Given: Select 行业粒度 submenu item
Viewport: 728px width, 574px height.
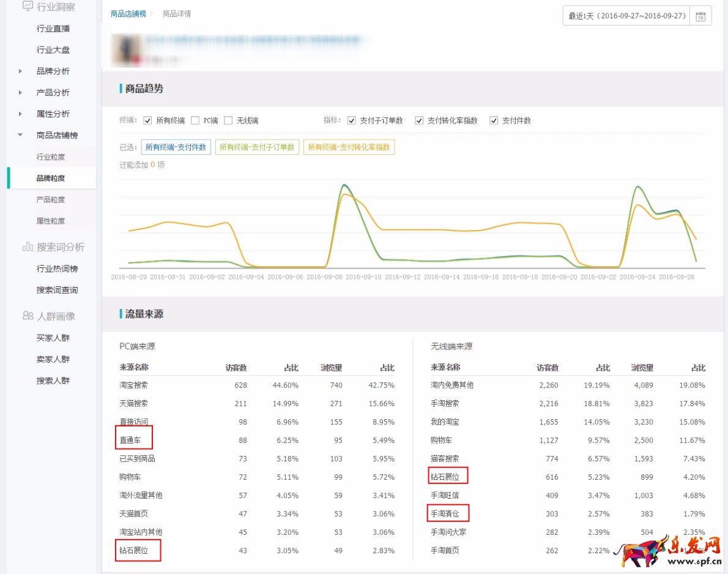Looking at the screenshot, I should [51, 157].
